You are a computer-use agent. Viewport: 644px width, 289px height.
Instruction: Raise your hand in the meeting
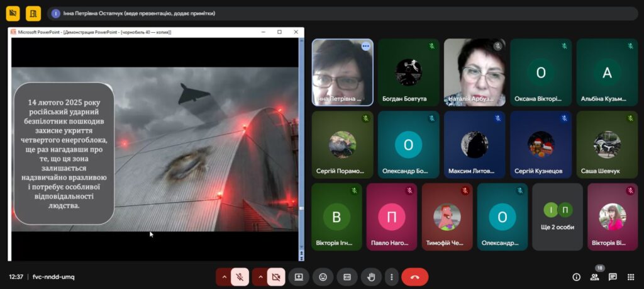371,276
